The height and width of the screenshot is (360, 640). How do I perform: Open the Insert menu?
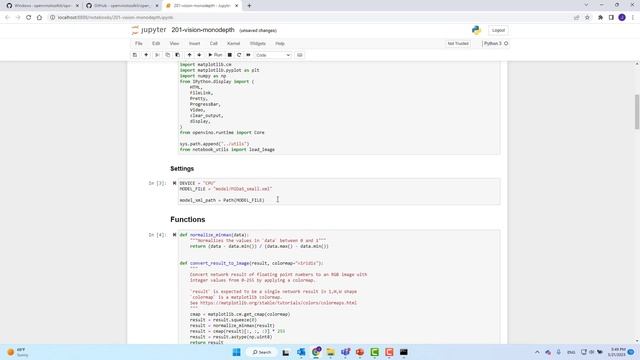[x=194, y=43]
